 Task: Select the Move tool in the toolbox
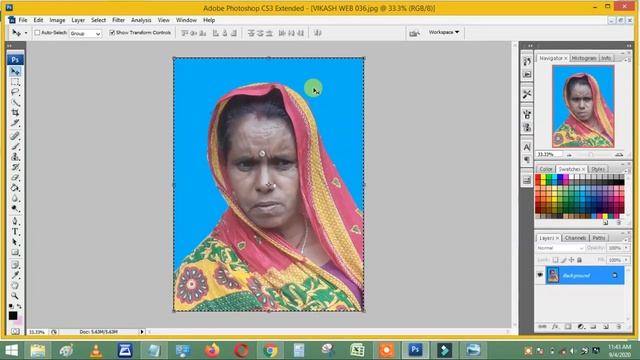click(15, 72)
